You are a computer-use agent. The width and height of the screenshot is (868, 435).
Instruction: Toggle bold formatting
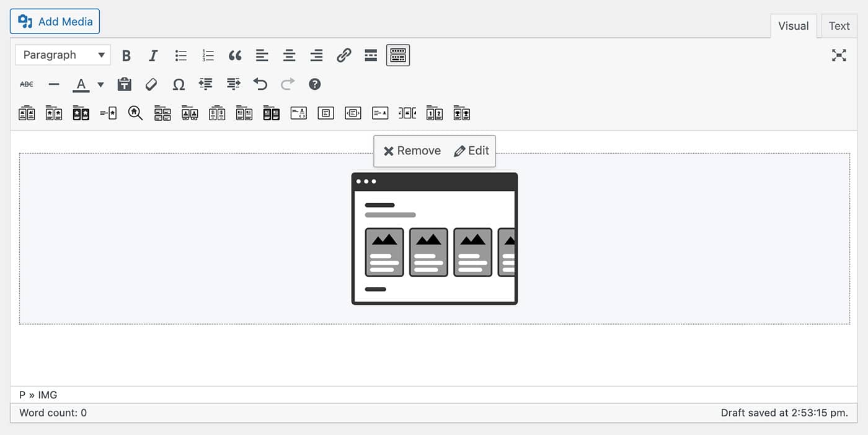[126, 56]
